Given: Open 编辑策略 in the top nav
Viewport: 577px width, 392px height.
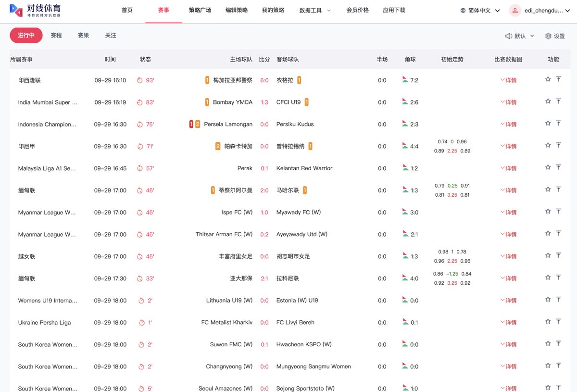Looking at the screenshot, I should click(237, 10).
